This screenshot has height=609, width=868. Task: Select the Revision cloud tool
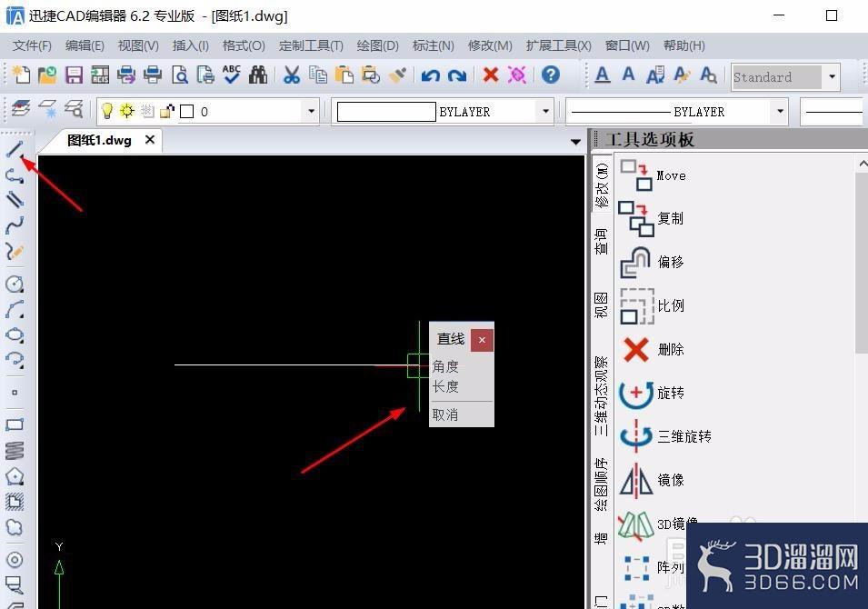15,527
